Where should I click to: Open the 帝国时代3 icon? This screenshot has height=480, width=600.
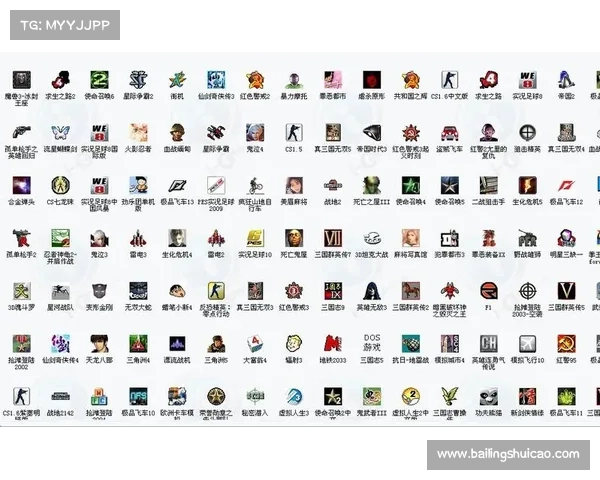pos(372,132)
